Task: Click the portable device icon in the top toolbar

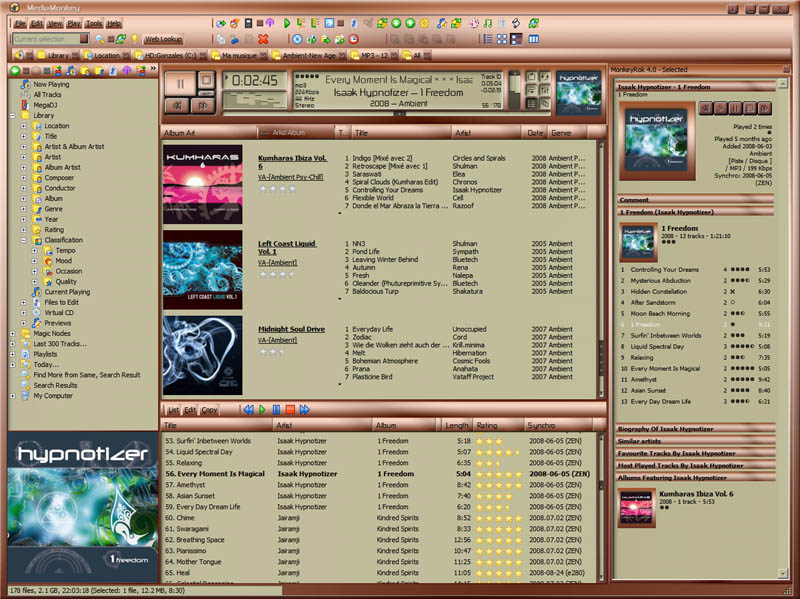Action: click(x=248, y=23)
